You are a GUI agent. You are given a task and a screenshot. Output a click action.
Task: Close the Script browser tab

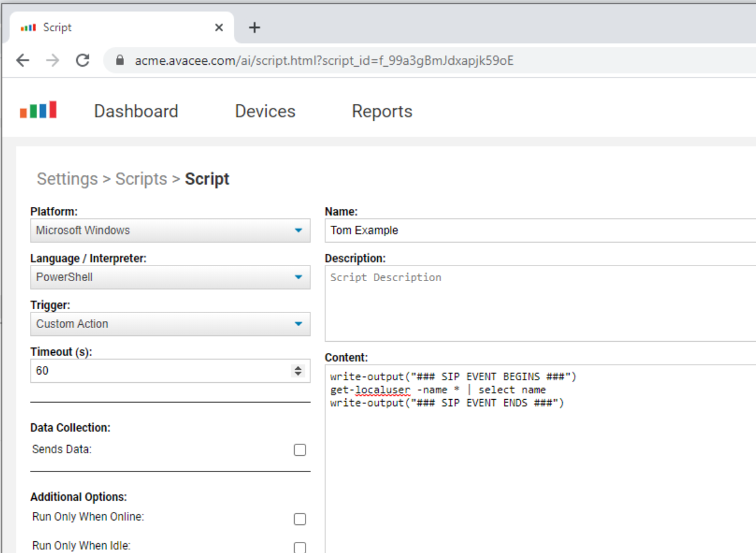tap(219, 27)
